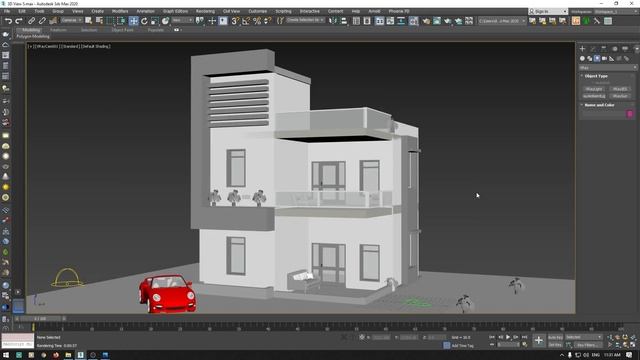Activate the Select and Scale tool
Screen dimensions: 640x360
(155, 21)
